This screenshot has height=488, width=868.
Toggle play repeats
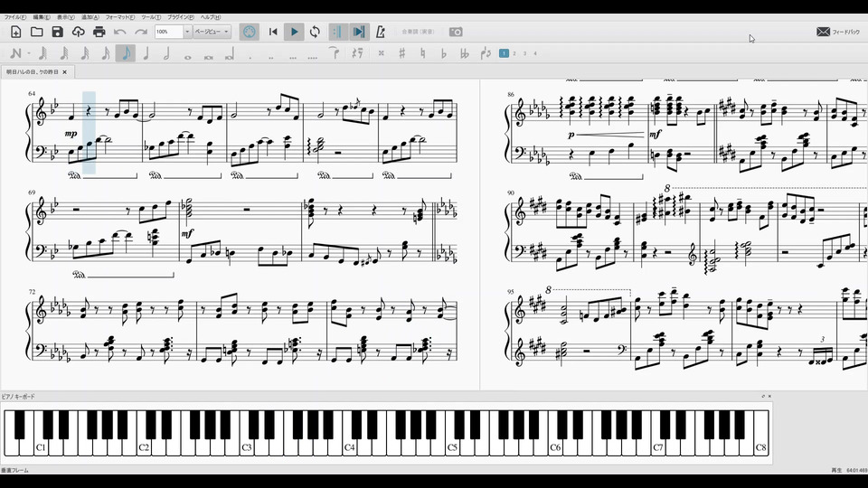click(x=336, y=33)
